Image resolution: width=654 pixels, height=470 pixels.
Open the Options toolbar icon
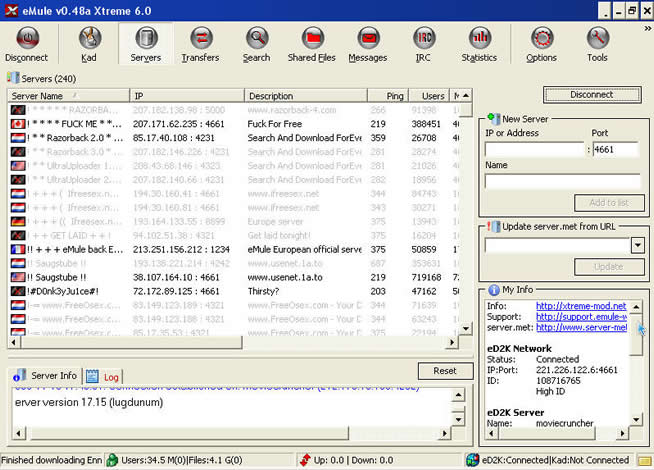[542, 38]
